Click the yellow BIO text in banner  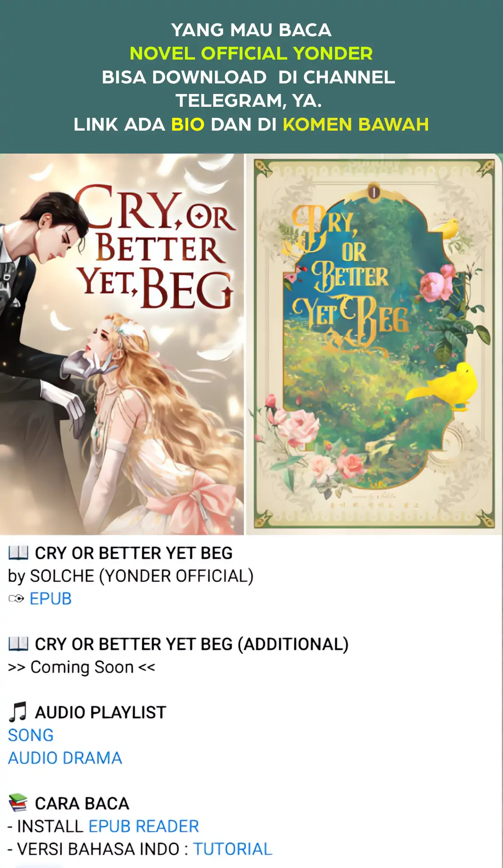click(188, 124)
